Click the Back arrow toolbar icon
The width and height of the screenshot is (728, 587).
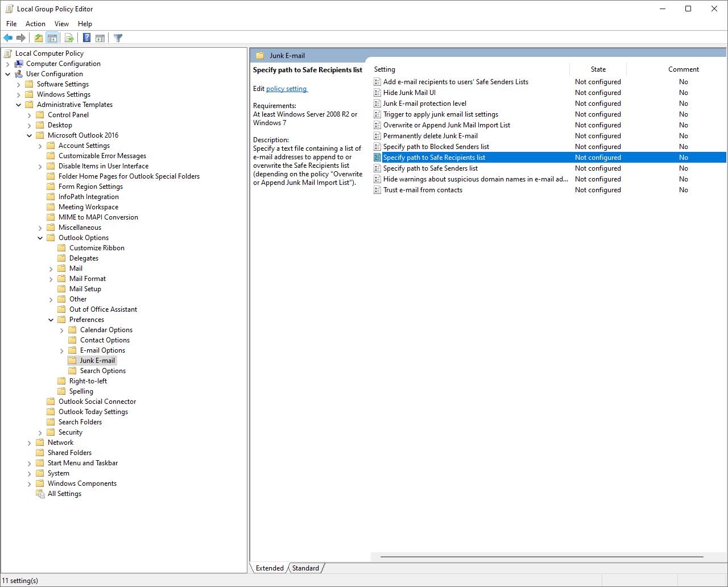8,38
